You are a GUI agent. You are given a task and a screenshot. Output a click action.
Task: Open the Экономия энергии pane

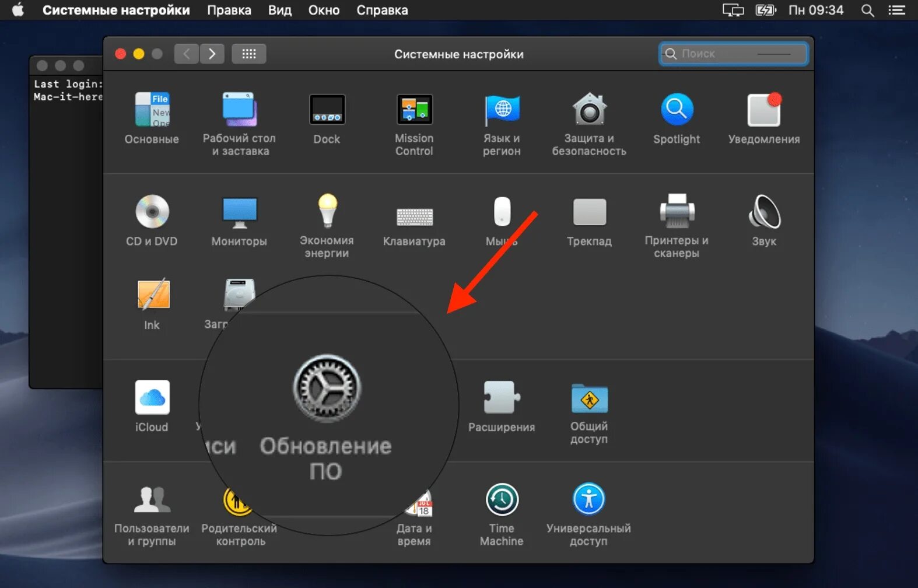click(327, 226)
